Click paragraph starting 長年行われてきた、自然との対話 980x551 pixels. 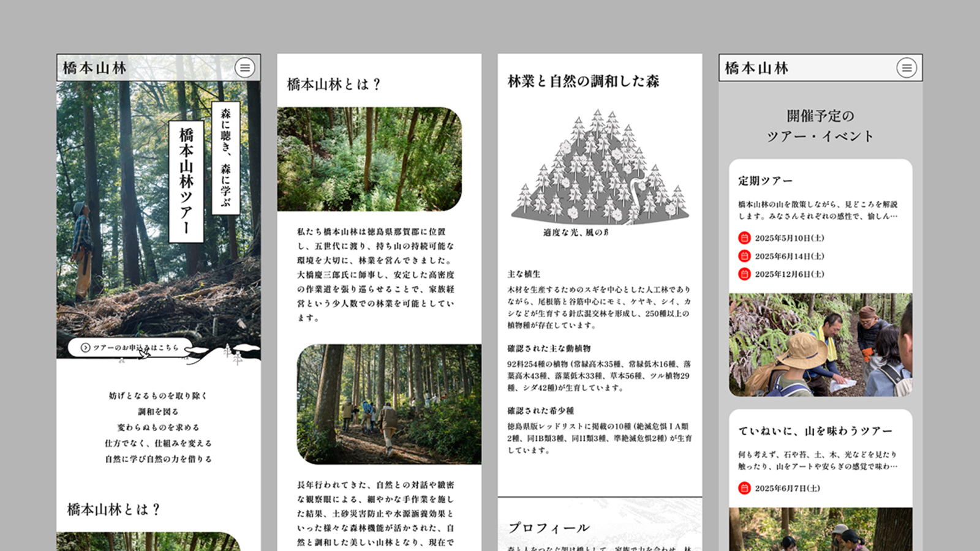click(375, 513)
